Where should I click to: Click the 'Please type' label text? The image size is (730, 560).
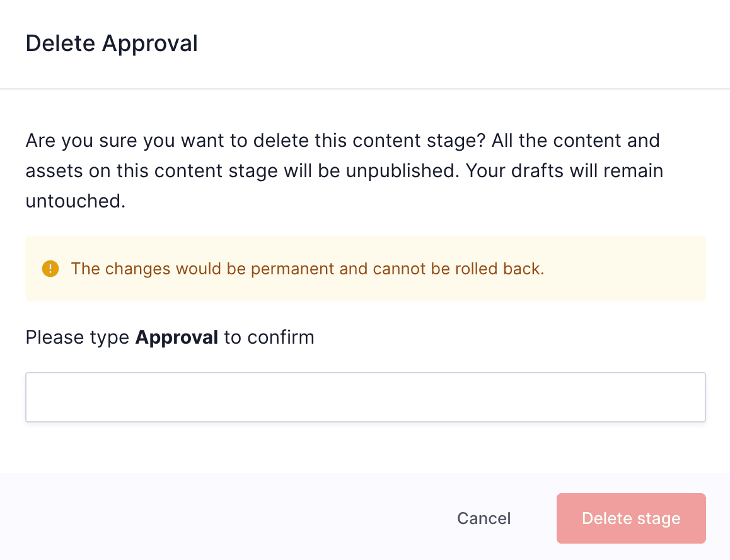(78, 337)
